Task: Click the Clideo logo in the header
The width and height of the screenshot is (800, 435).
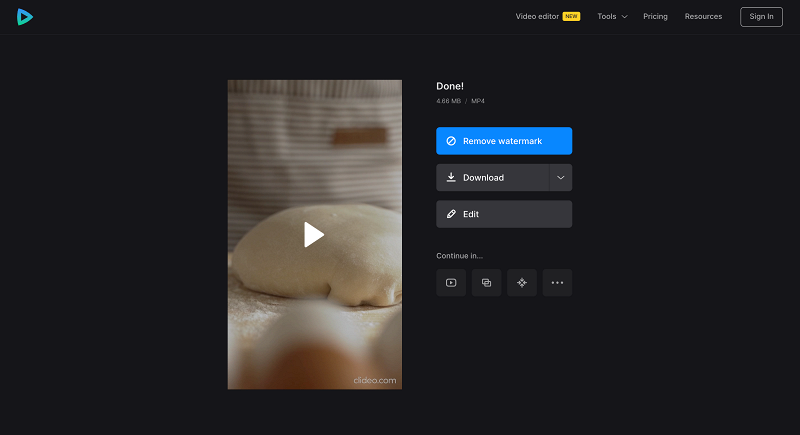Action: 24,17
